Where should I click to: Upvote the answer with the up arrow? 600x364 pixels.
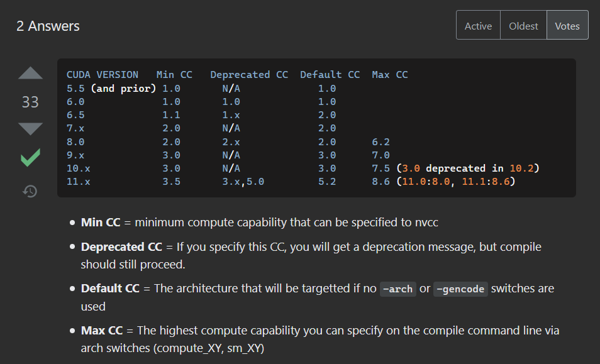point(30,73)
